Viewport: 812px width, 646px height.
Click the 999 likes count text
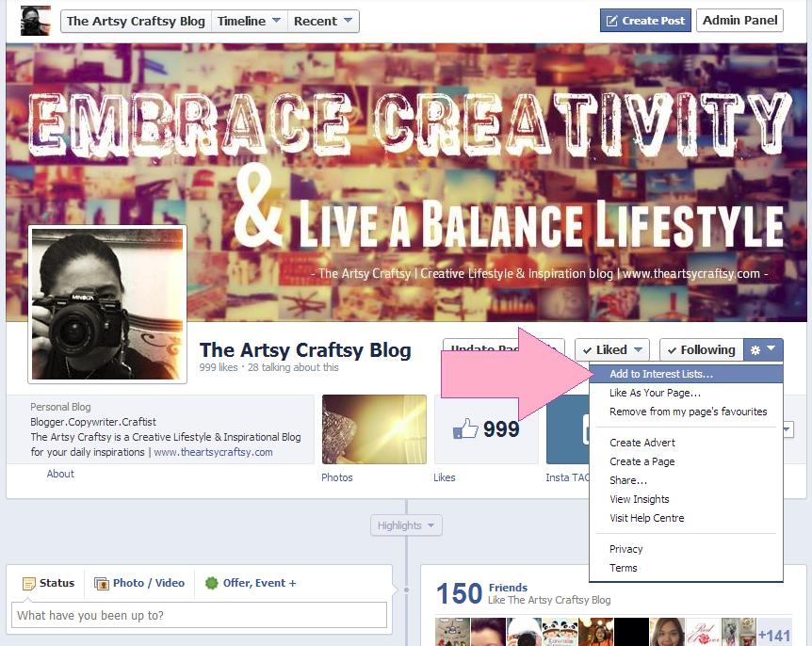tap(219, 367)
